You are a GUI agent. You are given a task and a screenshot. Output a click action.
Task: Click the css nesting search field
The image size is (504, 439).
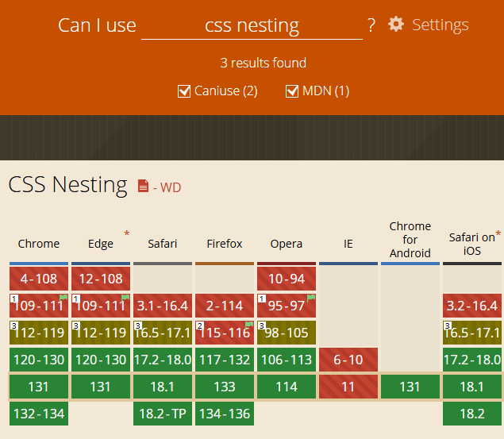coord(252,25)
